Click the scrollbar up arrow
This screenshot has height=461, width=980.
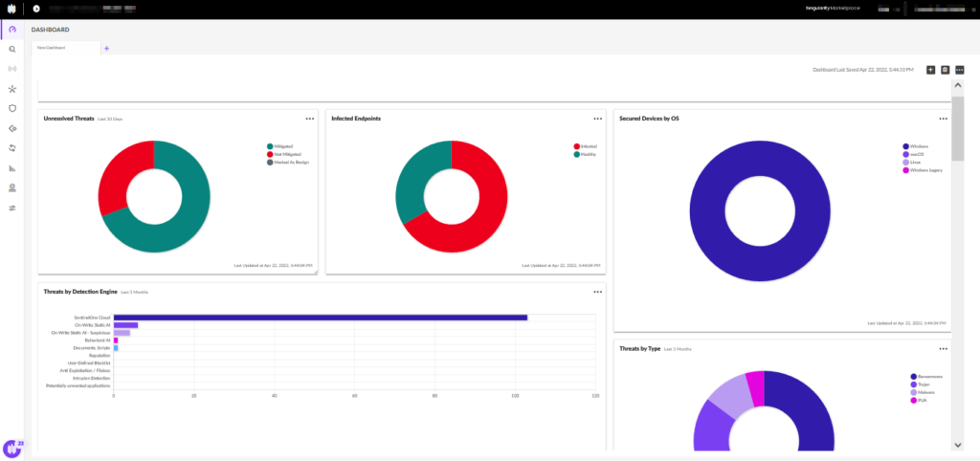(958, 85)
